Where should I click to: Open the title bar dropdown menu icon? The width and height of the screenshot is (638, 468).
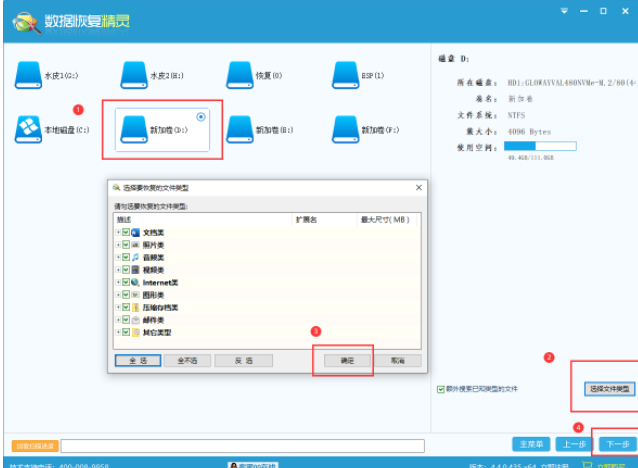565,10
